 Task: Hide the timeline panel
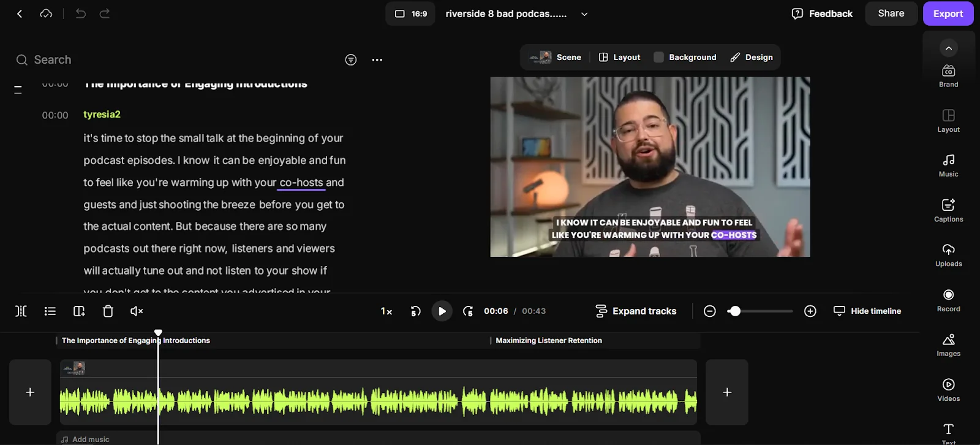[x=867, y=311]
